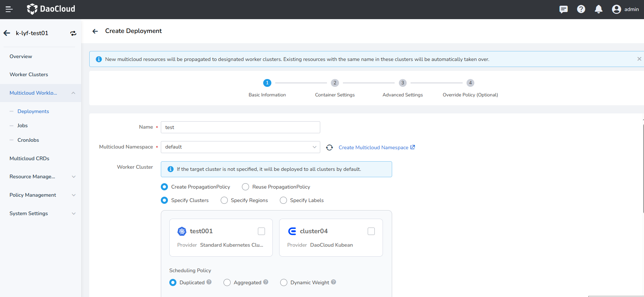Go to Jobs under Multicloud Workloads
The image size is (644, 297).
(22, 125)
